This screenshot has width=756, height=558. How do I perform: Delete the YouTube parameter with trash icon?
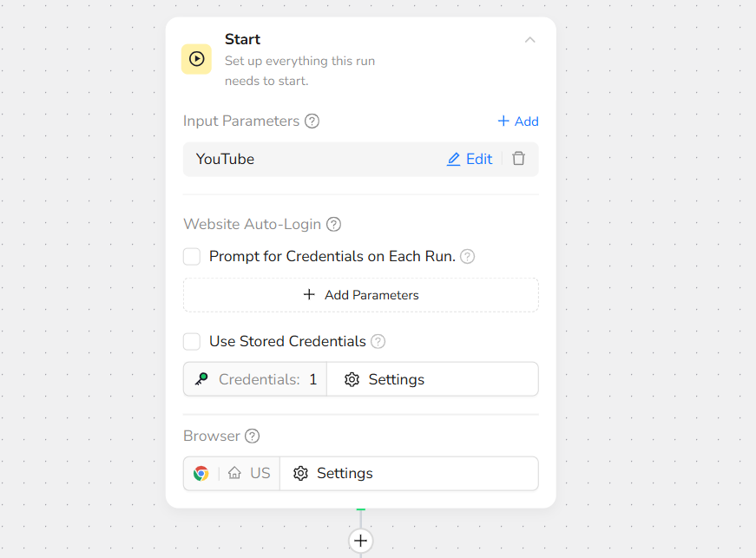click(518, 159)
